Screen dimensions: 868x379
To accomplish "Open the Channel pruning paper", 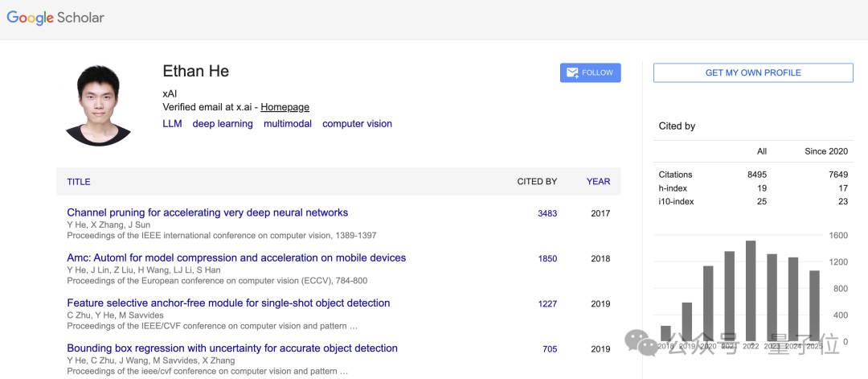I will tap(207, 213).
